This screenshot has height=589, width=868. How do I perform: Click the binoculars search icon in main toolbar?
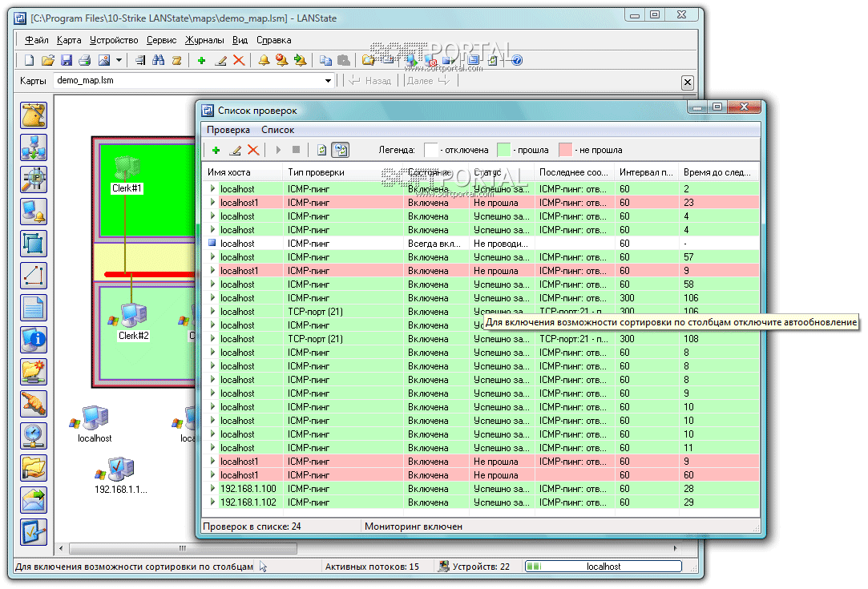(159, 60)
